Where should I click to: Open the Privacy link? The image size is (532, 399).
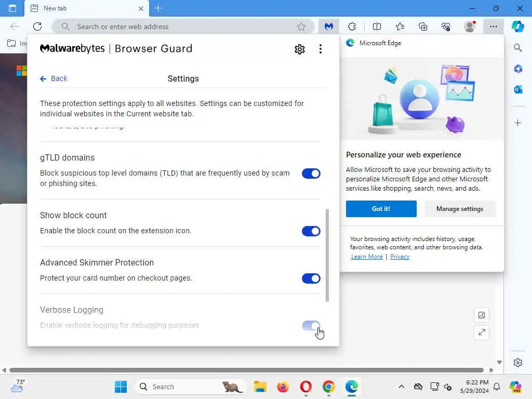(400, 257)
